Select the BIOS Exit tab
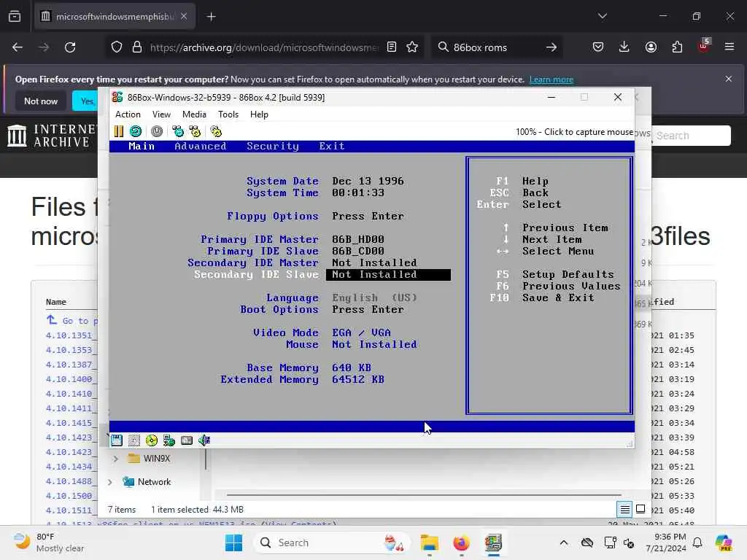 (x=332, y=146)
